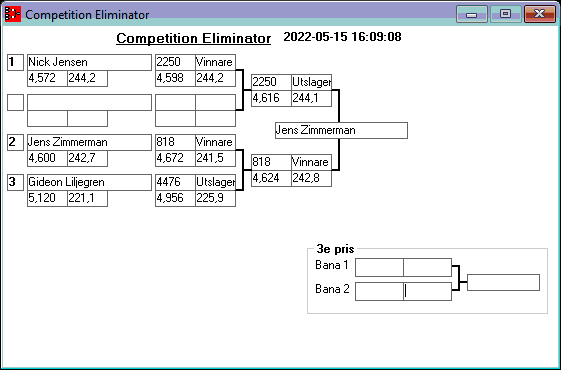
Task: Click the first Bana 1 field
Action: [x=379, y=268]
